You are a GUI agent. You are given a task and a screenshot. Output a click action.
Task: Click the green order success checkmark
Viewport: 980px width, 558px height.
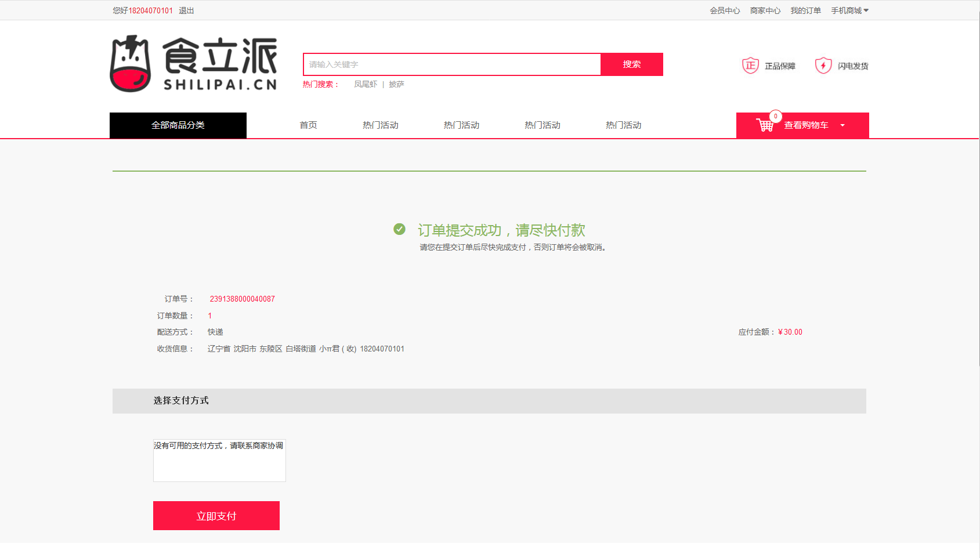coord(399,229)
